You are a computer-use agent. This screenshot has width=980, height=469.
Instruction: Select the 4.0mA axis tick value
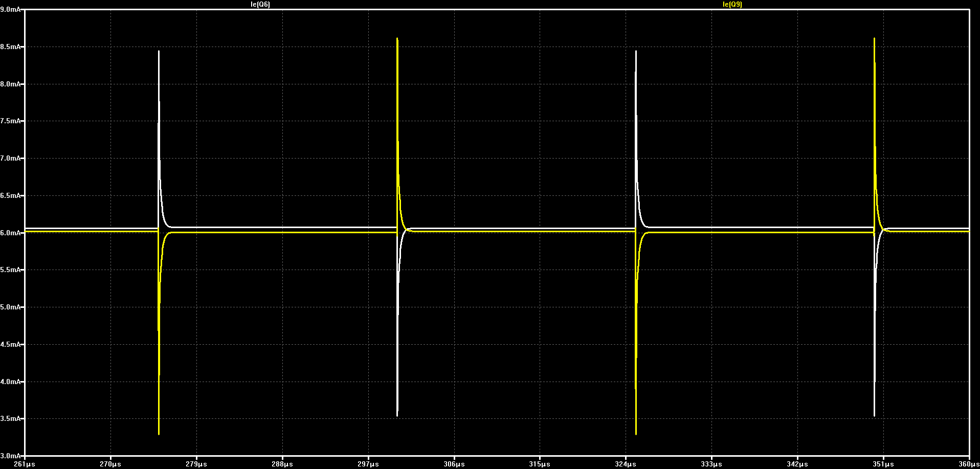point(11,382)
